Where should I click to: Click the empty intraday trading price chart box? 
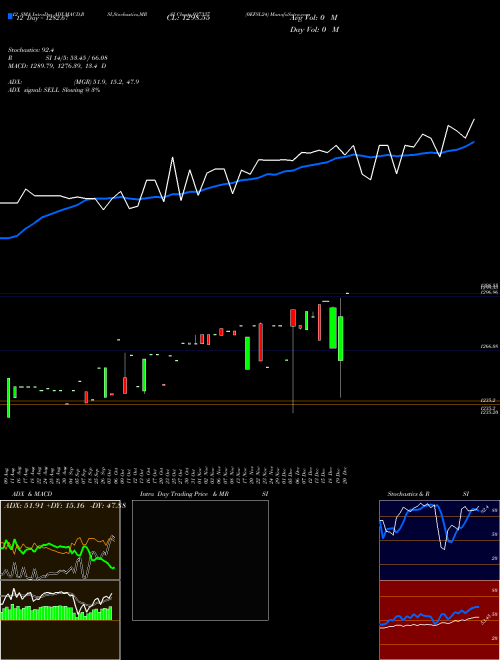click(200, 560)
